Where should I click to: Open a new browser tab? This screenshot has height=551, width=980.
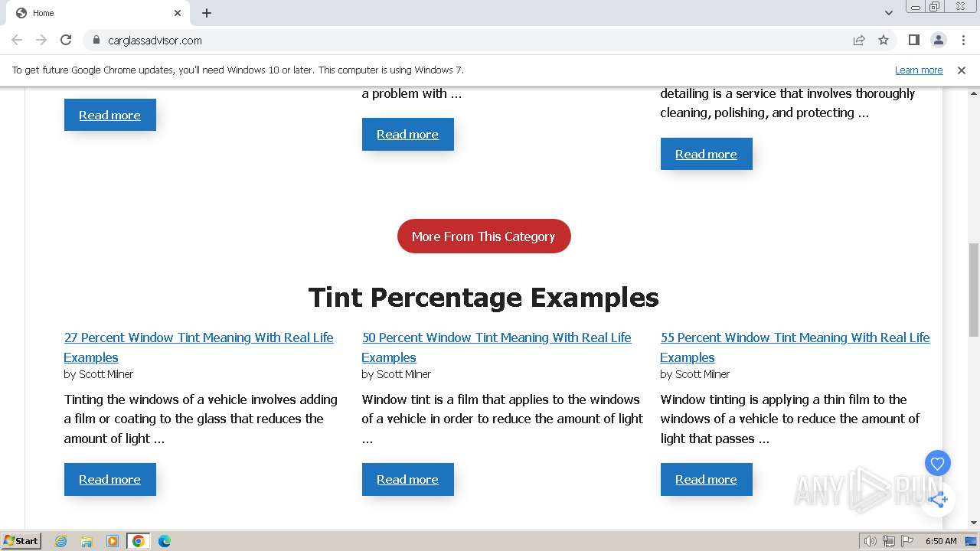click(207, 13)
